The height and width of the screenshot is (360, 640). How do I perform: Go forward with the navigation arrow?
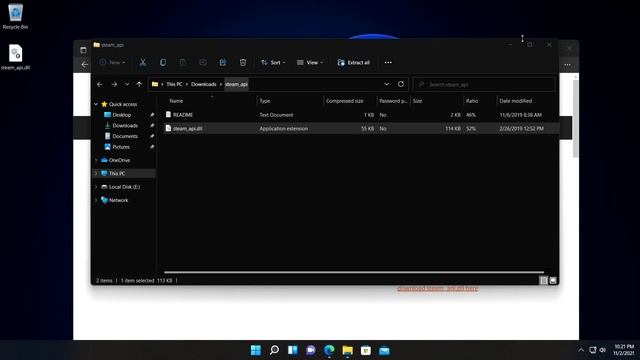coord(114,84)
